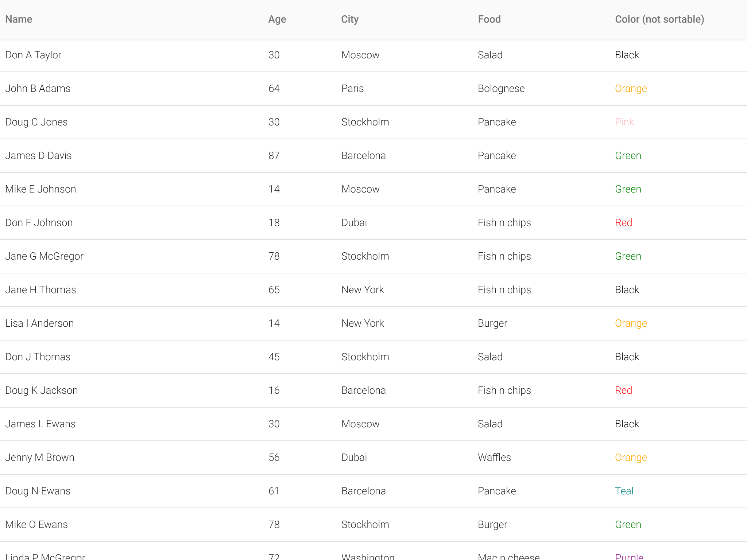Click Waffles in the Jenny M Brown row

[x=494, y=458]
